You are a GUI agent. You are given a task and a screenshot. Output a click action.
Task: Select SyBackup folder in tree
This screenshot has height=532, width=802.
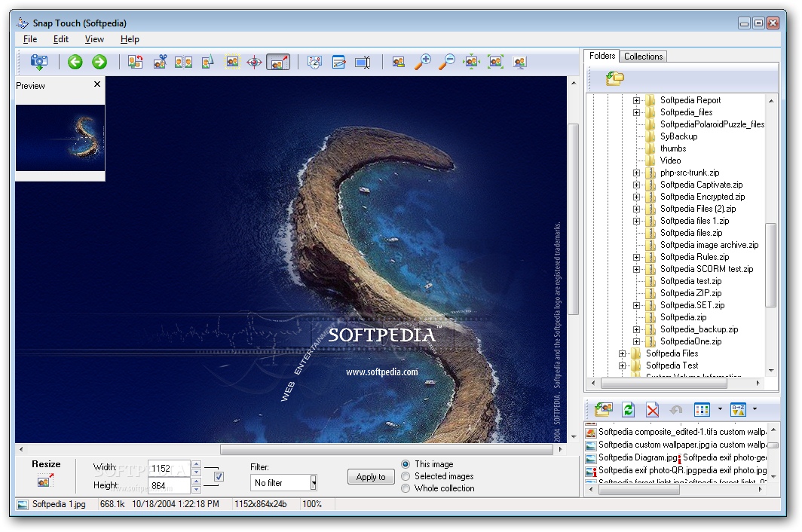[678, 136]
